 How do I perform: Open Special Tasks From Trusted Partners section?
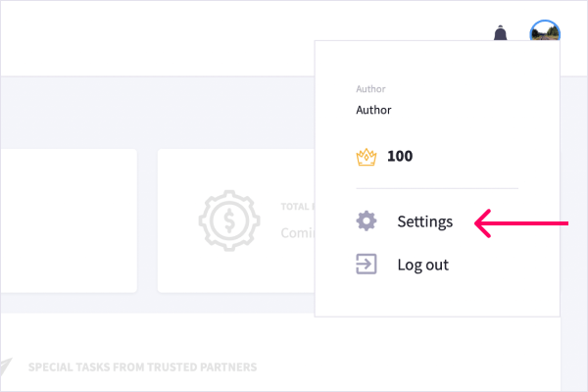142,367
